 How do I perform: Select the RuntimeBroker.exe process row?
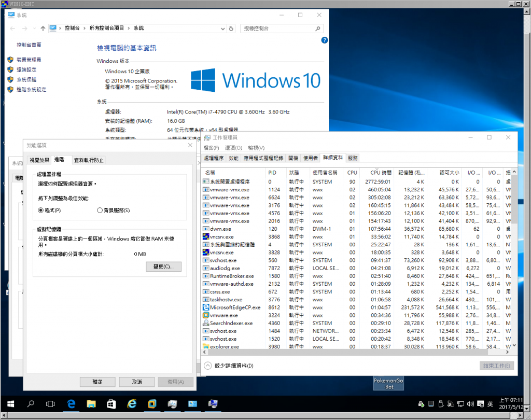(357, 276)
